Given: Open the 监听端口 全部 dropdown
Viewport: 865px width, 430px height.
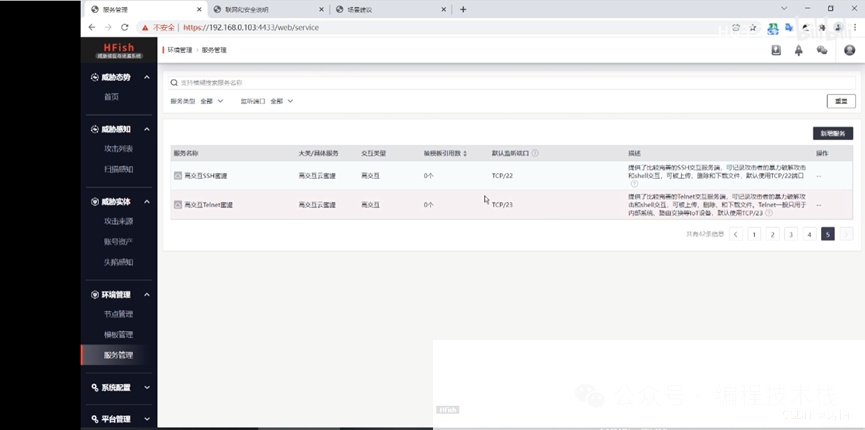Looking at the screenshot, I should (x=281, y=101).
